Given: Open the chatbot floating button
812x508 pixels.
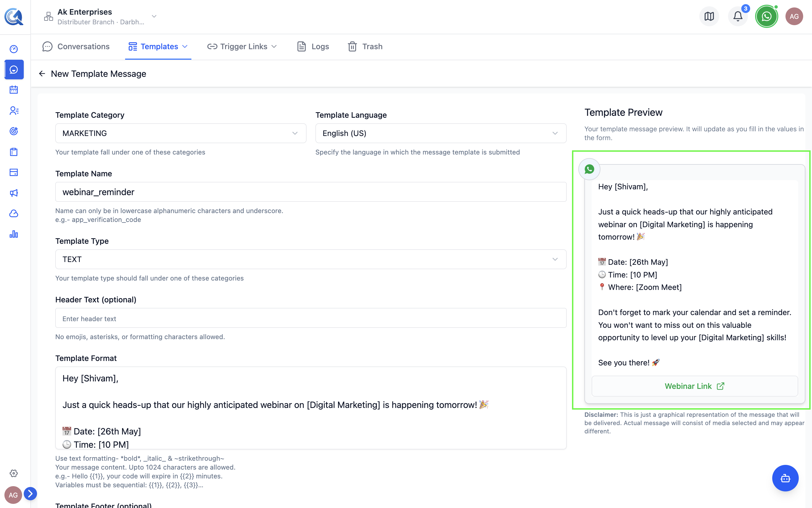Looking at the screenshot, I should click(785, 478).
